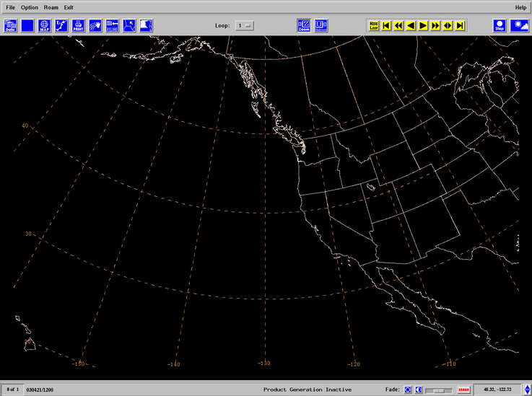
Task: Click the -140 longitude label on map
Action: coord(174,364)
